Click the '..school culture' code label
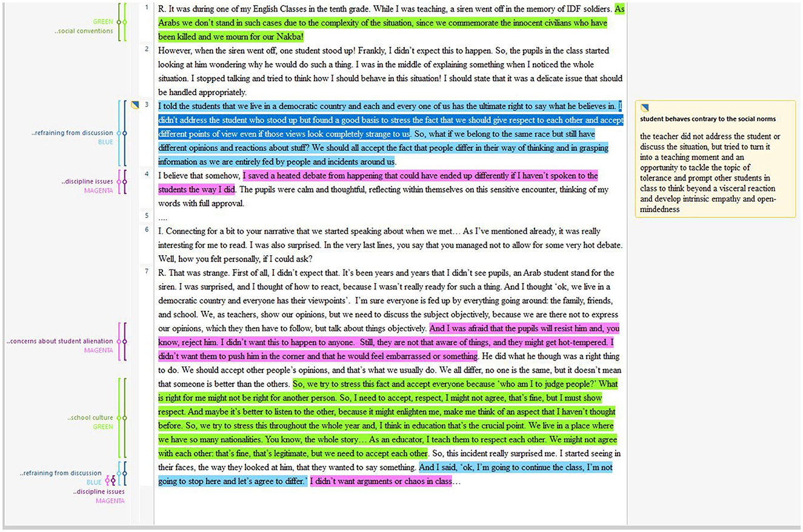This screenshot has width=803, height=532. (91, 418)
